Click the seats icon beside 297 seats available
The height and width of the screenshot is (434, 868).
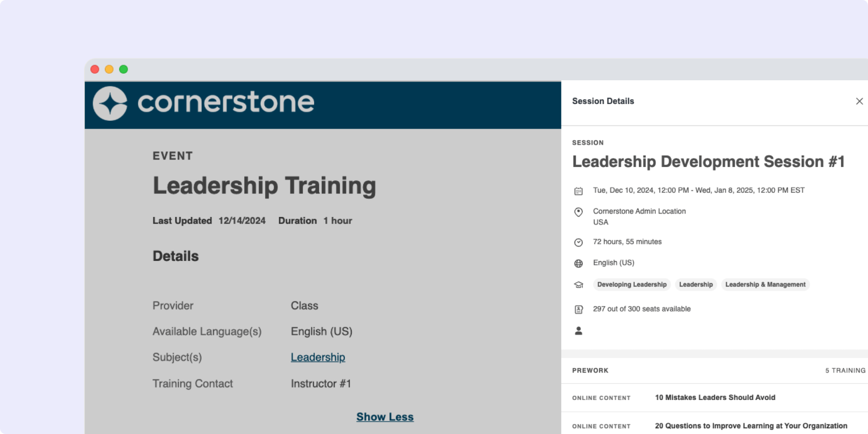(x=579, y=308)
